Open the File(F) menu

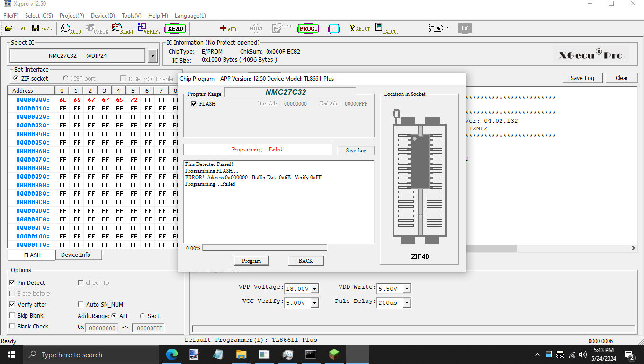coord(11,16)
